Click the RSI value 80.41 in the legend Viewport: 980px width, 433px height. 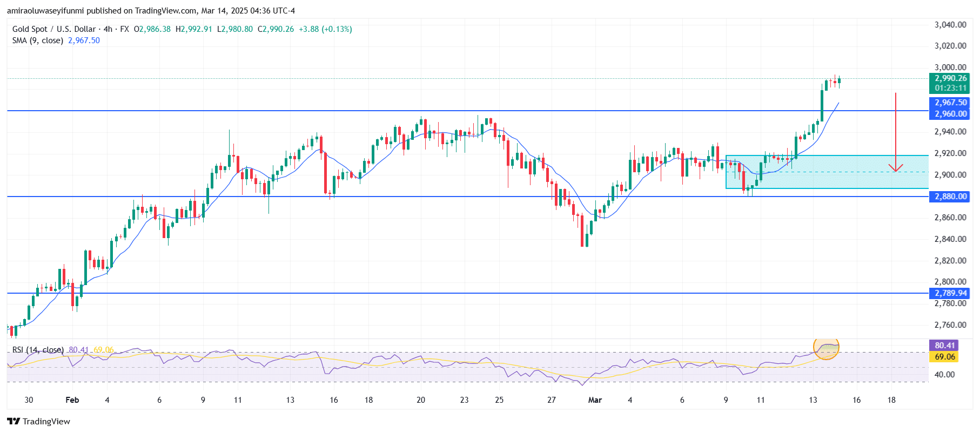[79, 350]
